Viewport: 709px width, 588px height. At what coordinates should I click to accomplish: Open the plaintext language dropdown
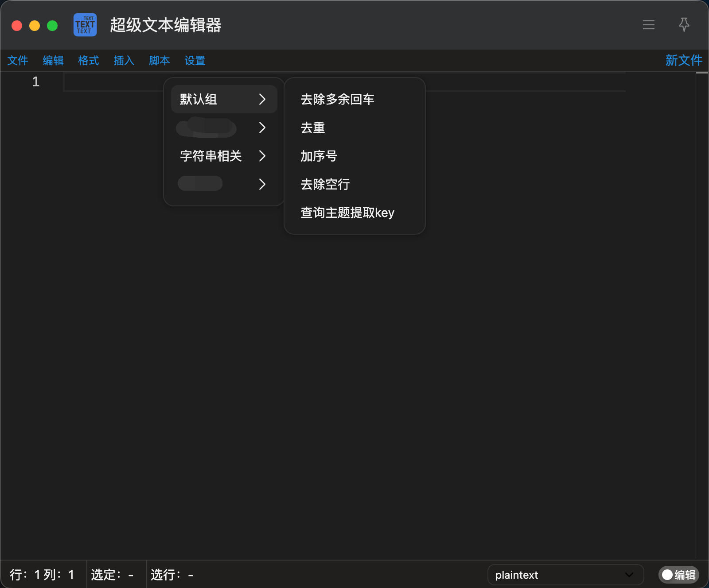pyautogui.click(x=565, y=575)
